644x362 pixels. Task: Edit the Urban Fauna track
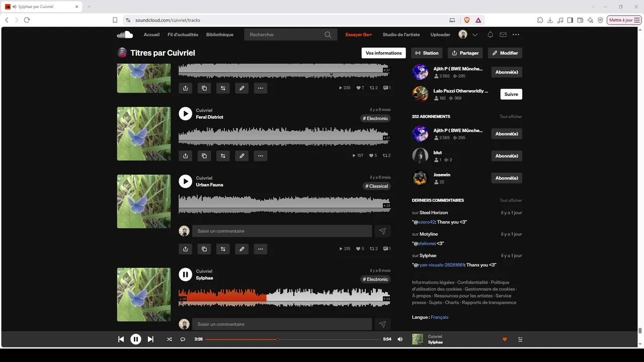(242, 249)
